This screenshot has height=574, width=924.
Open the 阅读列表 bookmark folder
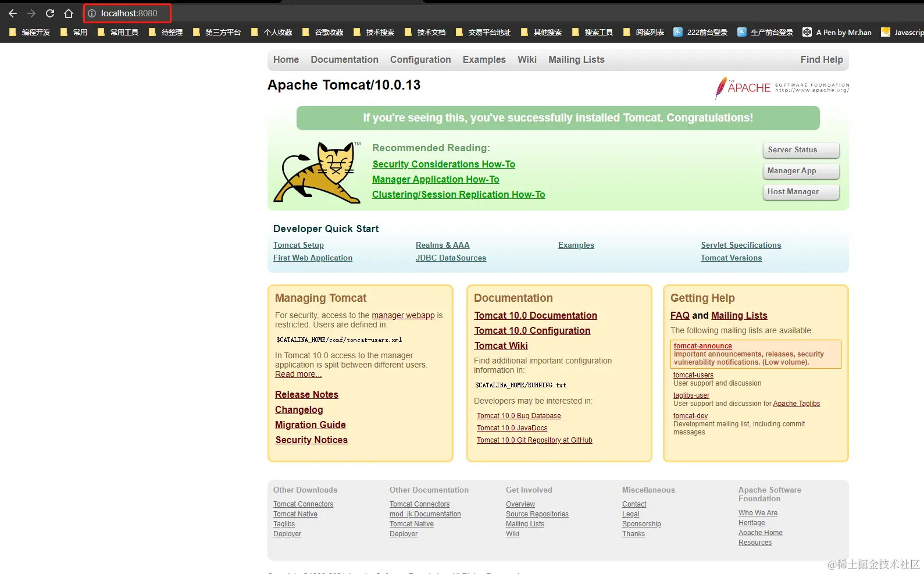click(x=644, y=33)
